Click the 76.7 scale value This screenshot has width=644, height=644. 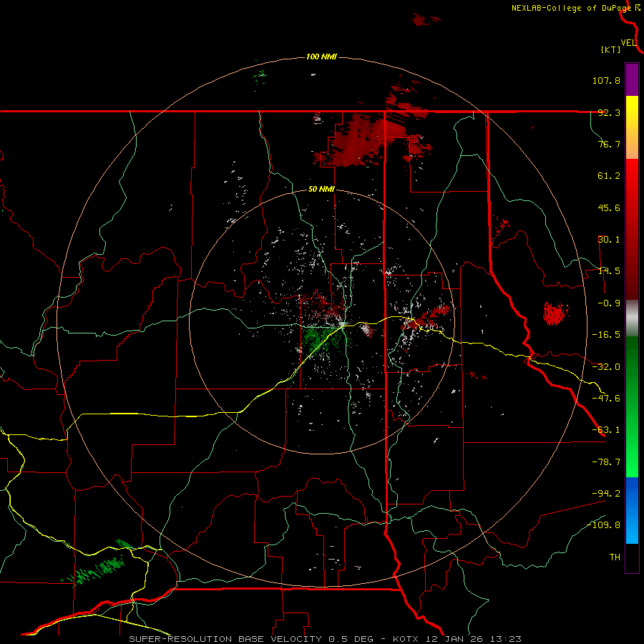pos(609,144)
